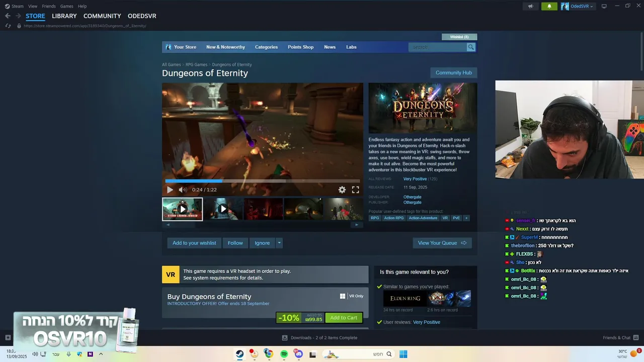Select the Action-Adventure tag
The height and width of the screenshot is (362, 644).
tap(423, 218)
